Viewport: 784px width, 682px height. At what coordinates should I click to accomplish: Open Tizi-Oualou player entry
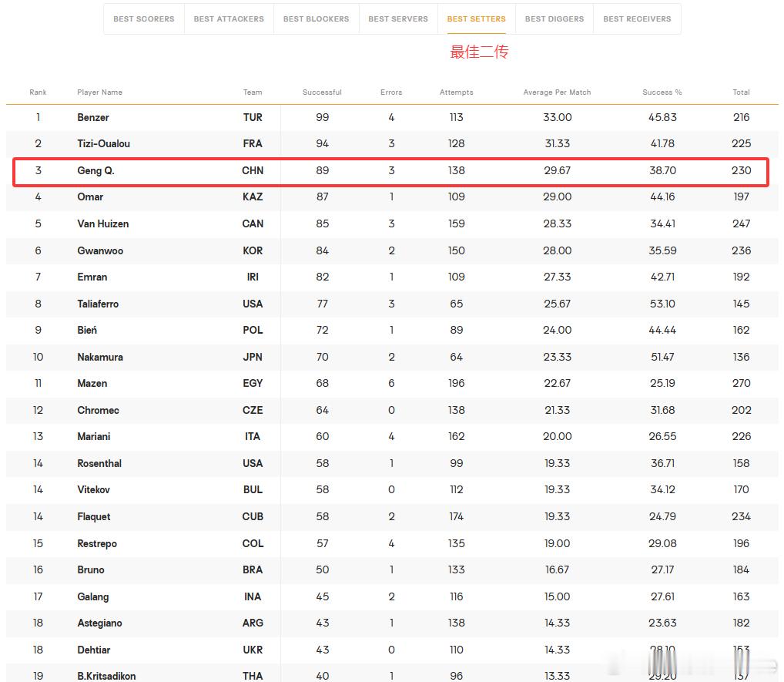coord(103,143)
